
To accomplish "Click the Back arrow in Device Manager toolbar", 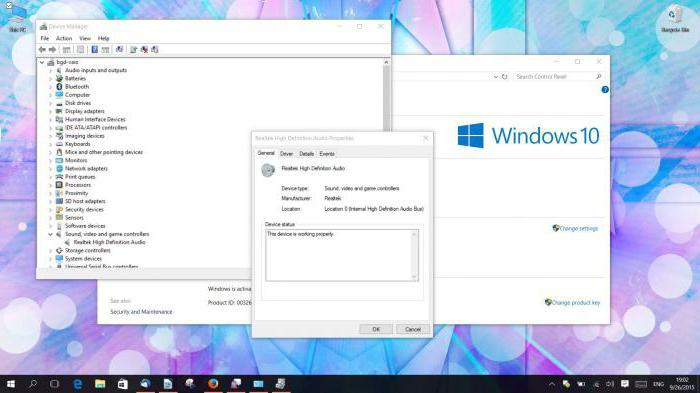I will click(42, 50).
